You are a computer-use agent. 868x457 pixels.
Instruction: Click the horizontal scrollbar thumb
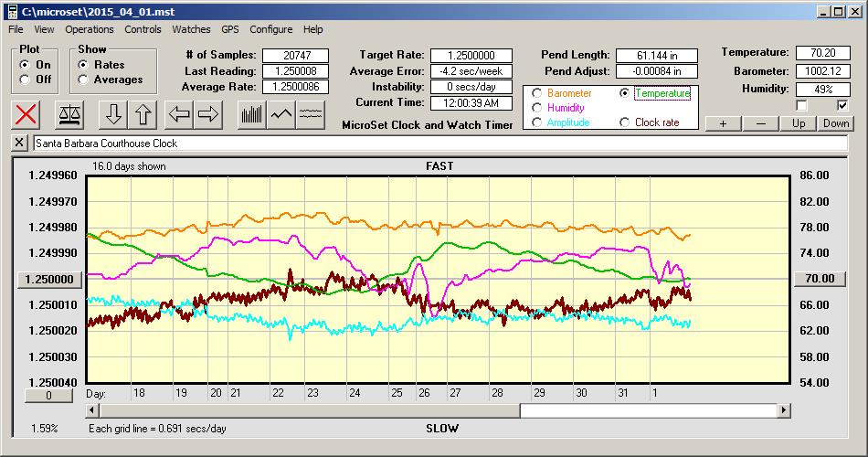coord(310,410)
